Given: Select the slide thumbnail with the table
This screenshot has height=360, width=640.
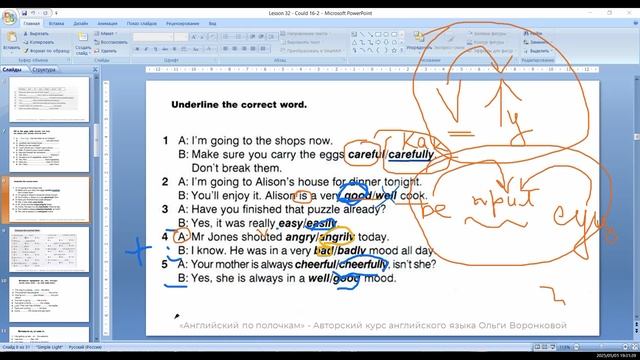Looking at the screenshot, I should coord(49,249).
